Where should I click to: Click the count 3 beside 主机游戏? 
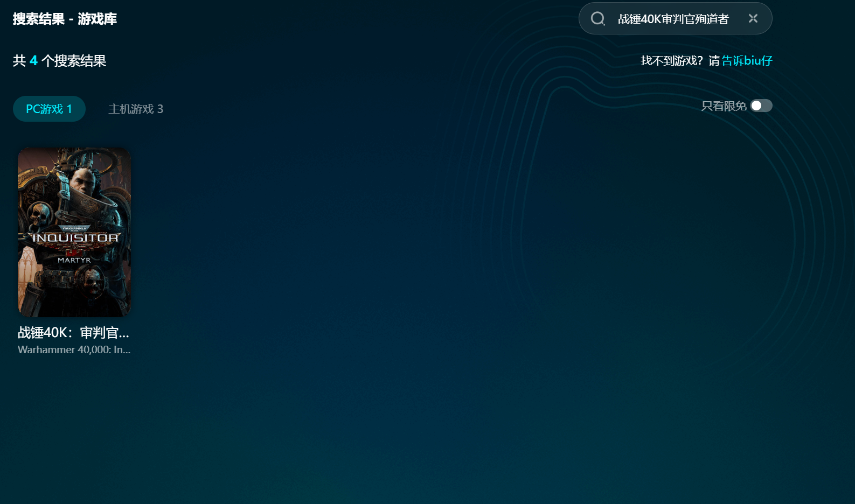(x=160, y=109)
